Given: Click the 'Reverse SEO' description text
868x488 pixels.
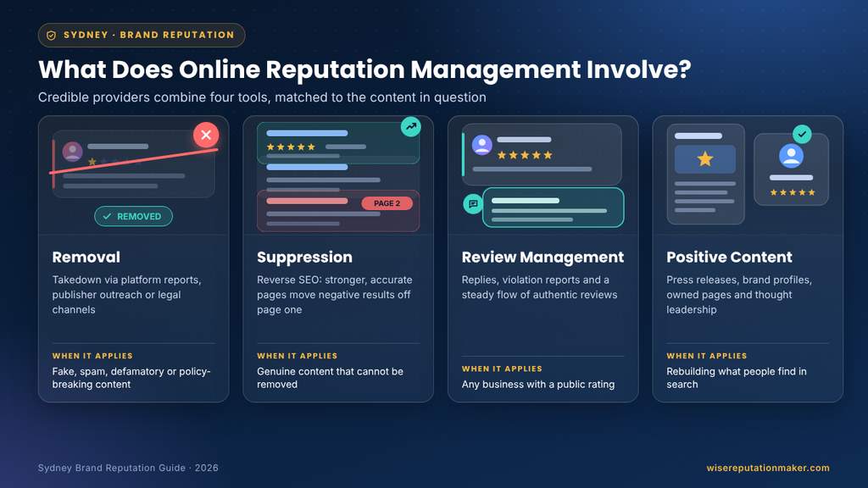Looking at the screenshot, I should pos(334,295).
